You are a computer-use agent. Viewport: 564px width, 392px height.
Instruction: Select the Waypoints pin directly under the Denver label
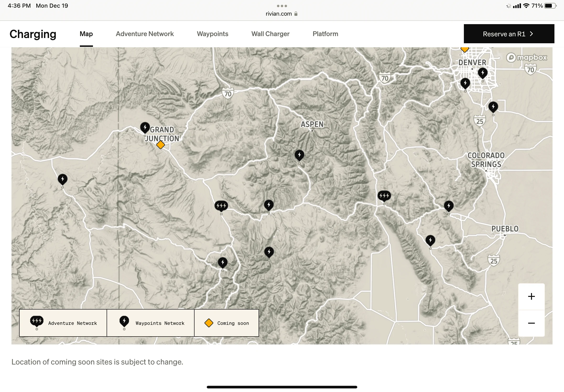pyautogui.click(x=483, y=73)
